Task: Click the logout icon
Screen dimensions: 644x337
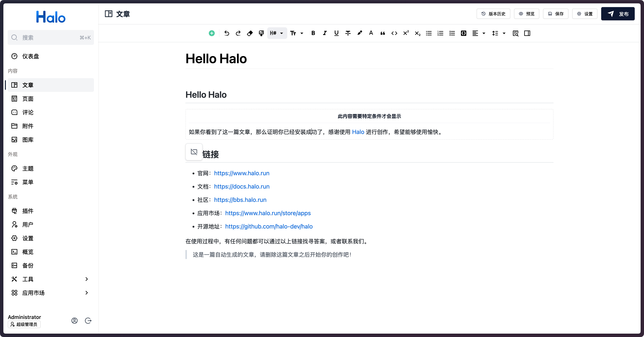Action: pyautogui.click(x=88, y=321)
